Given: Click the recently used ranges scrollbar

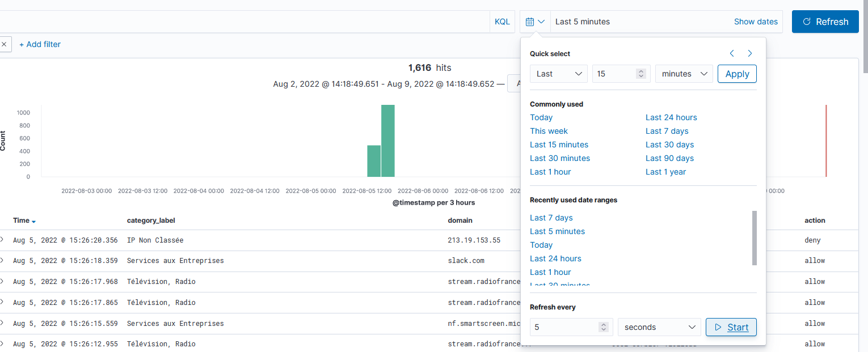Looking at the screenshot, I should (x=754, y=238).
